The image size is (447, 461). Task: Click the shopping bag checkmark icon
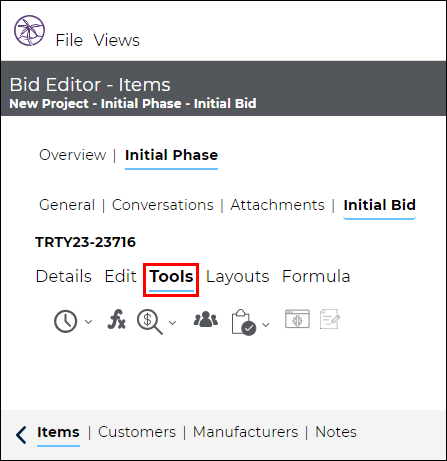point(244,322)
